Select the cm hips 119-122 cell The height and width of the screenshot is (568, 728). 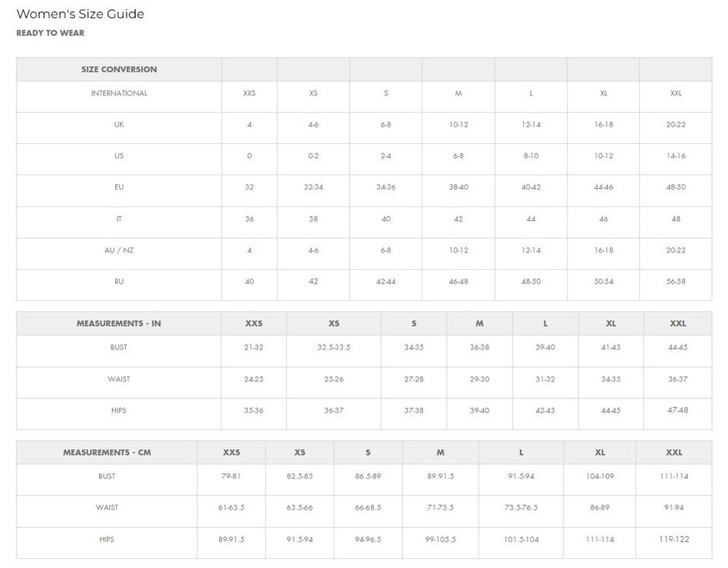(673, 539)
